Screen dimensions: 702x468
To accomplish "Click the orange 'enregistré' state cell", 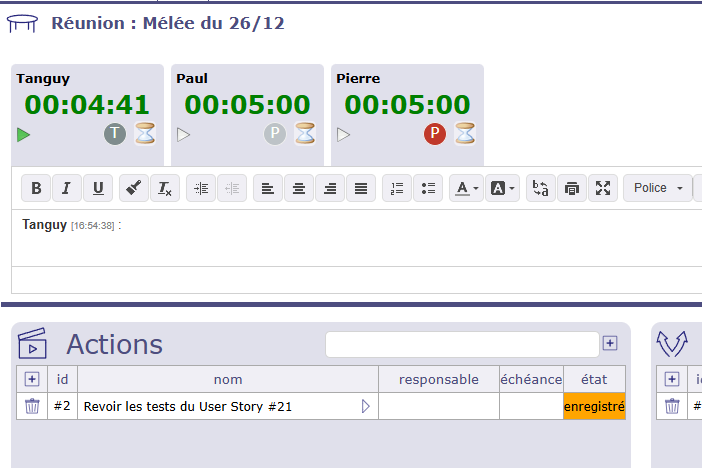I will [x=594, y=407].
